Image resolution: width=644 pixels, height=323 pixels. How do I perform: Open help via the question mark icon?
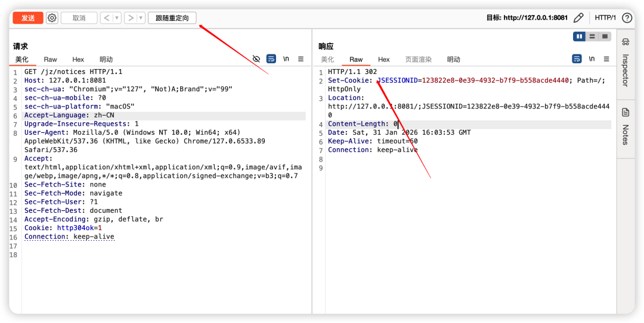[627, 18]
